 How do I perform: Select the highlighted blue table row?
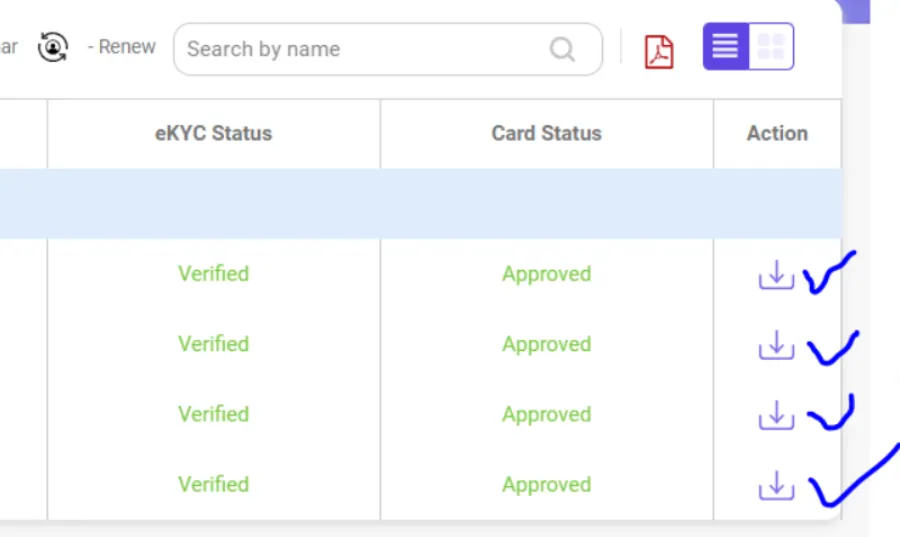(x=421, y=204)
